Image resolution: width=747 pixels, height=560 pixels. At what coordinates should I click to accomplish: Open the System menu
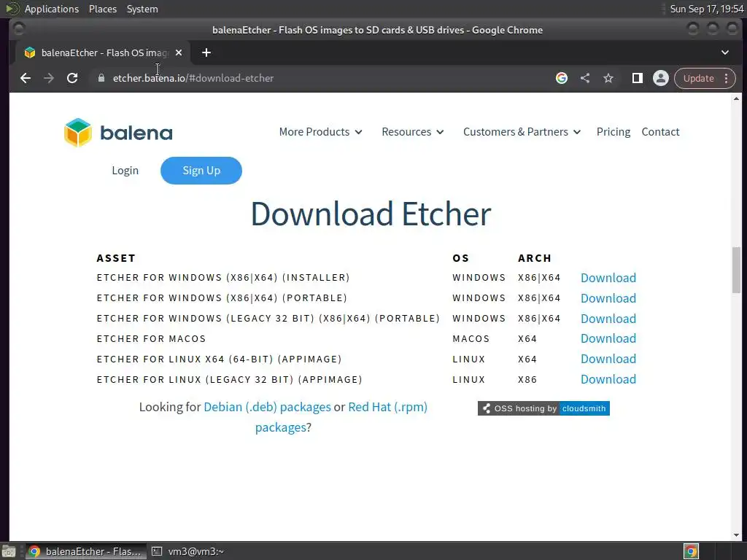pos(142,9)
